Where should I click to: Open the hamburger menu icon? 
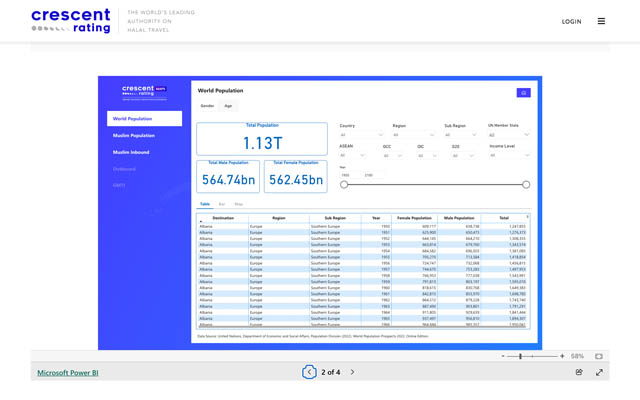601,21
